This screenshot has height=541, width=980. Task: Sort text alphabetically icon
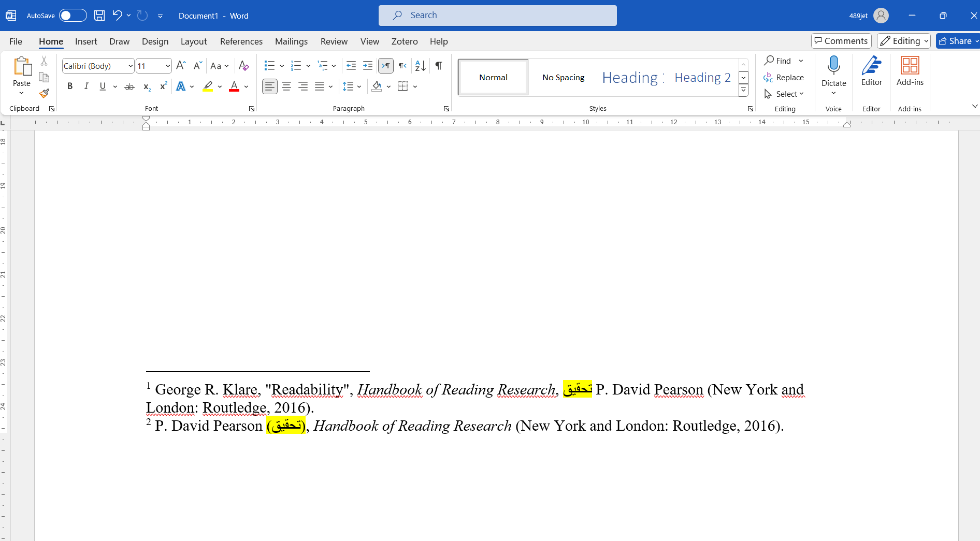[420, 65]
